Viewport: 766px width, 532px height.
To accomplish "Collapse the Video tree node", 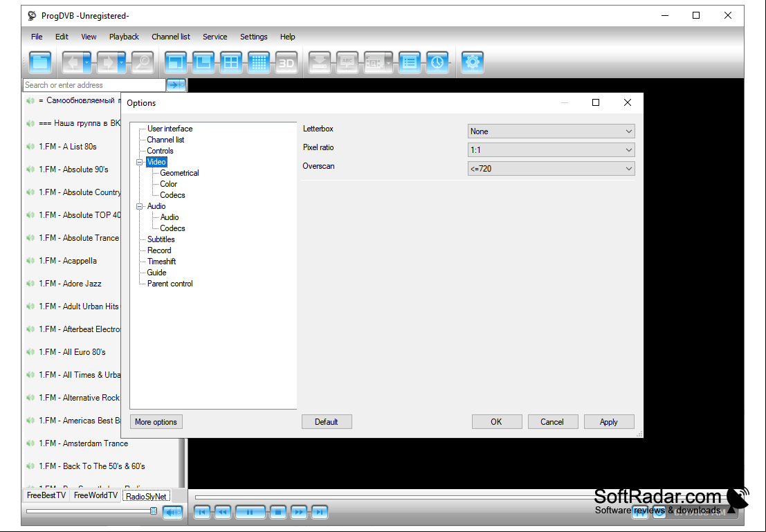I will 139,162.
